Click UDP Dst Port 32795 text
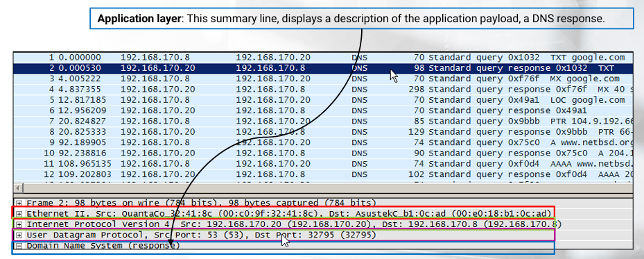The height and width of the screenshot is (259, 644). pyautogui.click(x=315, y=235)
